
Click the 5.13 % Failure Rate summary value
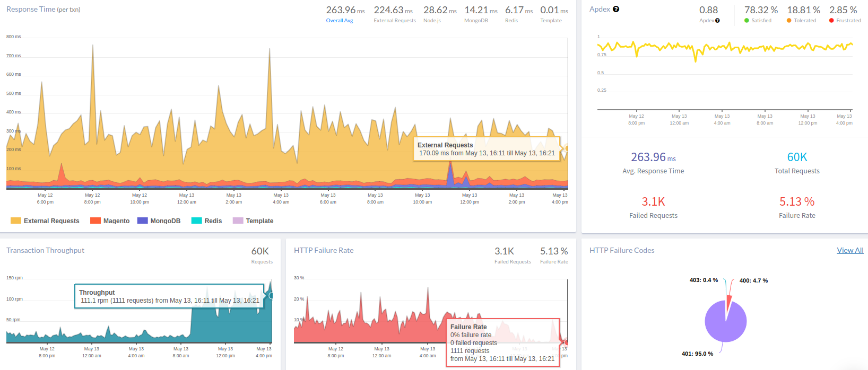coord(796,201)
